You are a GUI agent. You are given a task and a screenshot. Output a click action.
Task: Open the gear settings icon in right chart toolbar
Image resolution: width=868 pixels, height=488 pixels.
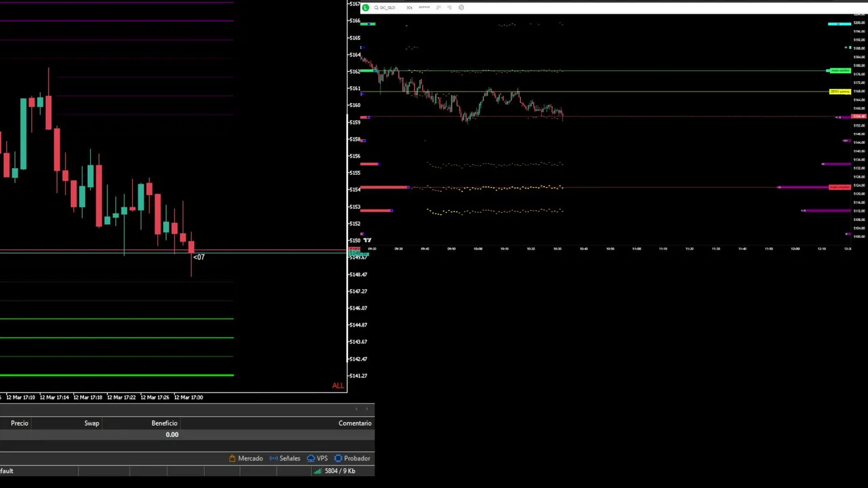(461, 7)
